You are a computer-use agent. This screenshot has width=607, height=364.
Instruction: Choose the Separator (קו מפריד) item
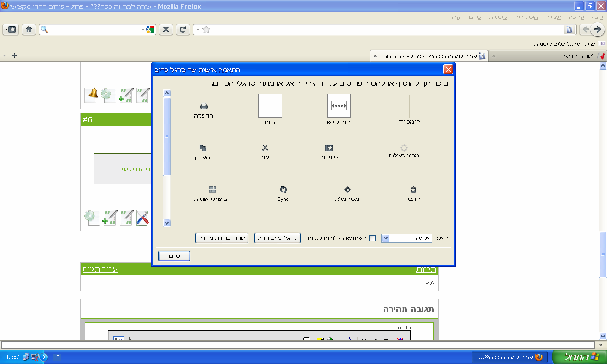pos(409,106)
